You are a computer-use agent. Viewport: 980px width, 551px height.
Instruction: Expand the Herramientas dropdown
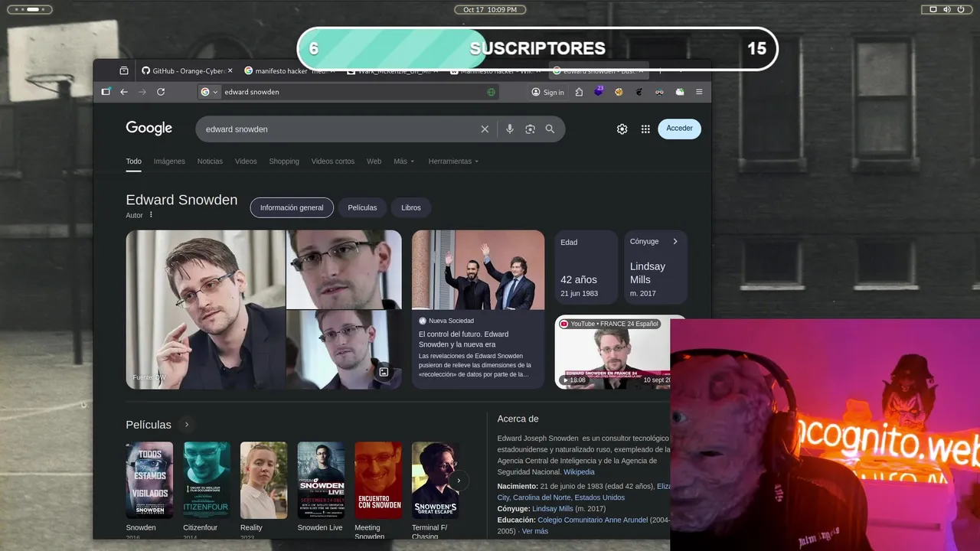pos(454,161)
